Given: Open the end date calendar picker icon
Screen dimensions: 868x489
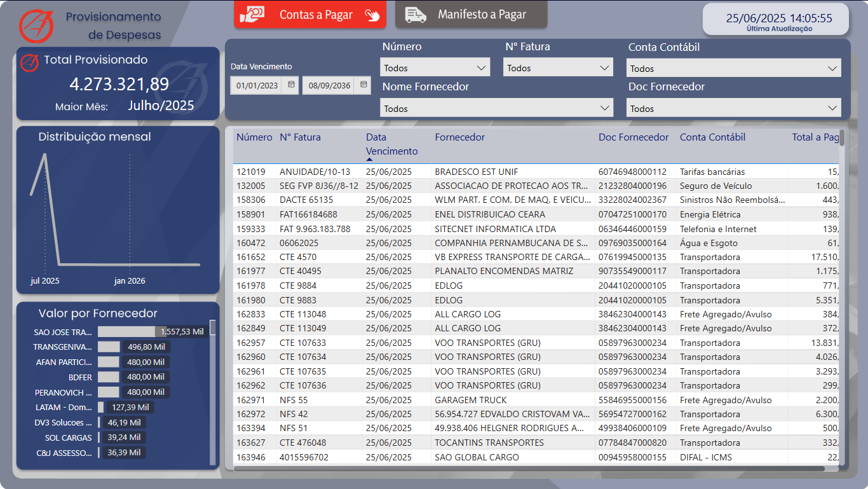Looking at the screenshot, I should [x=364, y=85].
